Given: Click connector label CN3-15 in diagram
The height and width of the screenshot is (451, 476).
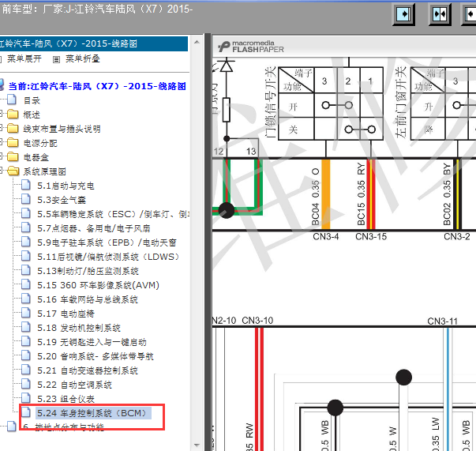Looking at the screenshot, I should pyautogui.click(x=371, y=236).
